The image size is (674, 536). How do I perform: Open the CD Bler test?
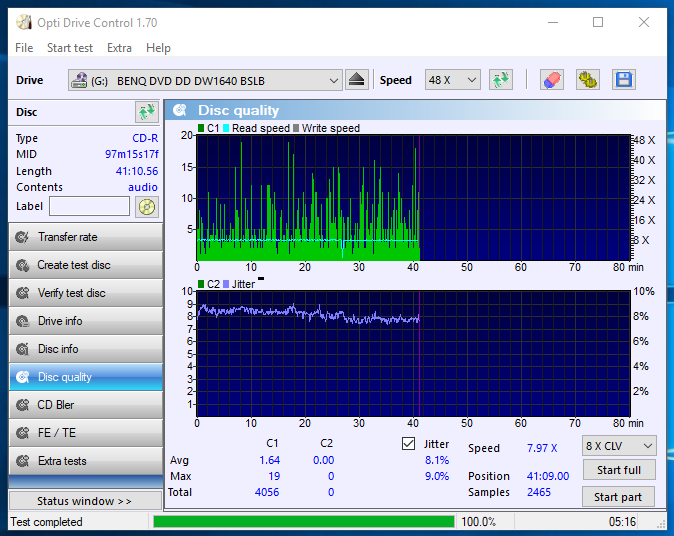click(x=86, y=405)
